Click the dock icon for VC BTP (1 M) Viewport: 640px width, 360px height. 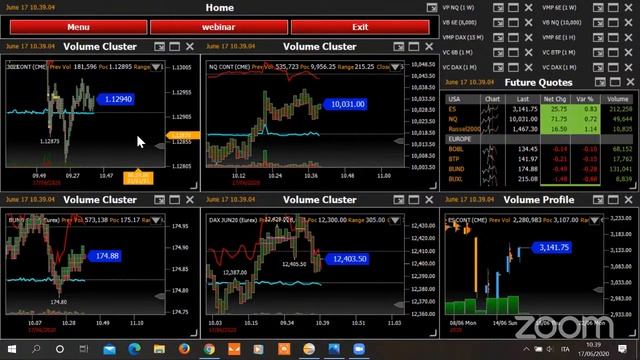598,52
